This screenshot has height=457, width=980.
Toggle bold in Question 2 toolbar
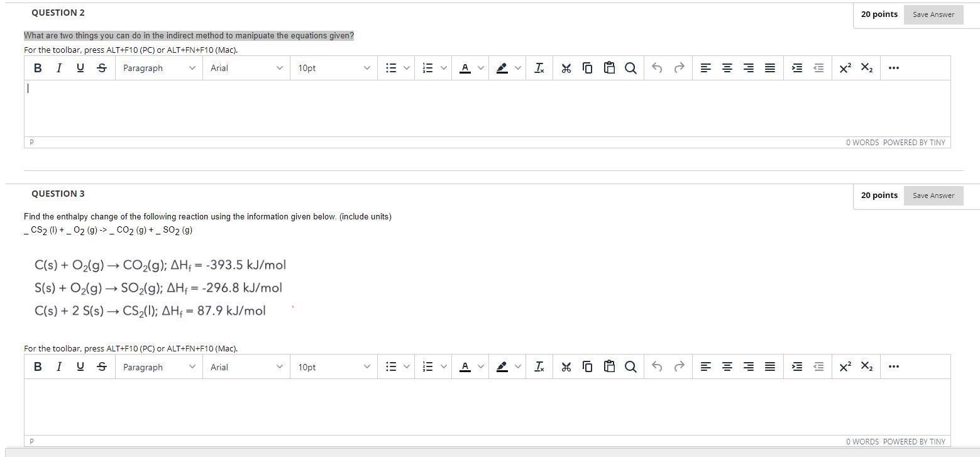click(x=38, y=68)
